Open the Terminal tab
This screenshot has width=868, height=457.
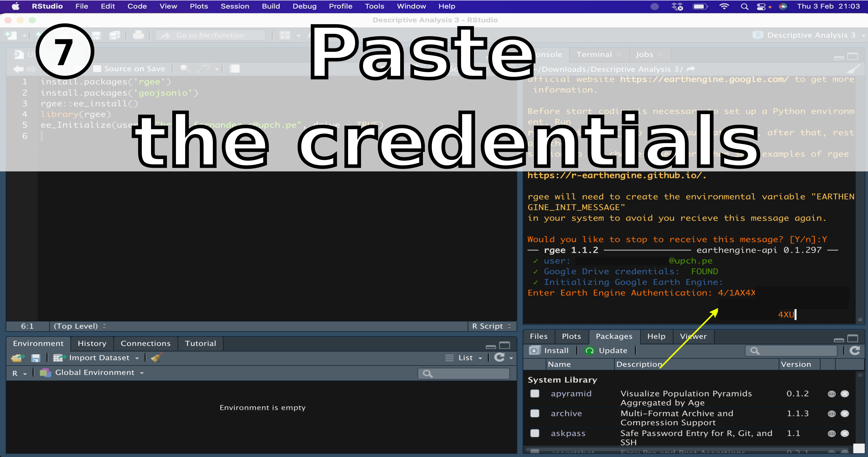coord(594,55)
